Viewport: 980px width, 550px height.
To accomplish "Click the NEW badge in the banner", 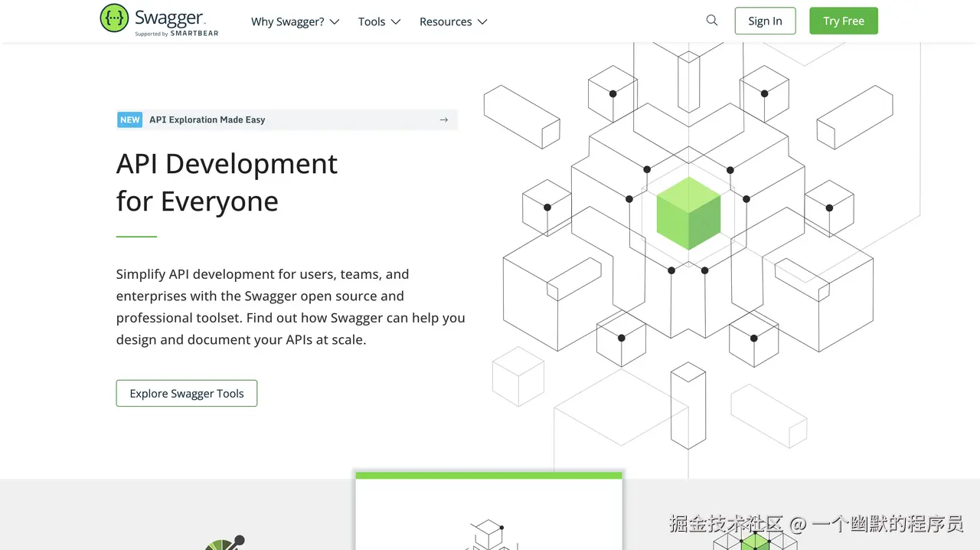I will (x=130, y=119).
